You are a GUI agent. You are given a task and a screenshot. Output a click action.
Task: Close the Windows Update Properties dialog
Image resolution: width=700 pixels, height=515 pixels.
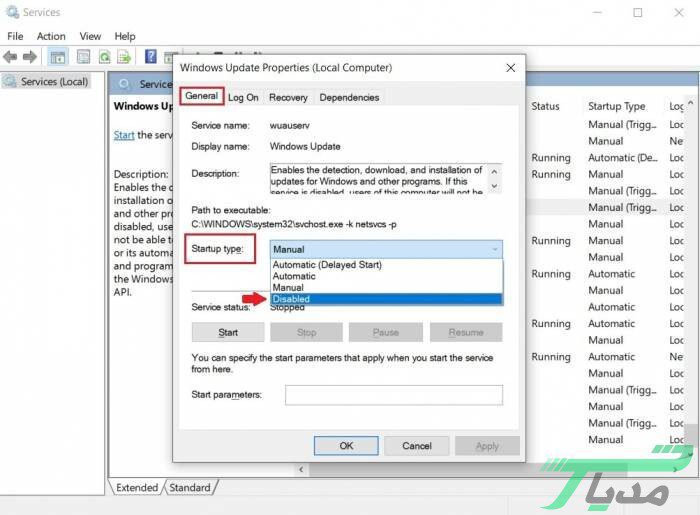tap(510, 68)
